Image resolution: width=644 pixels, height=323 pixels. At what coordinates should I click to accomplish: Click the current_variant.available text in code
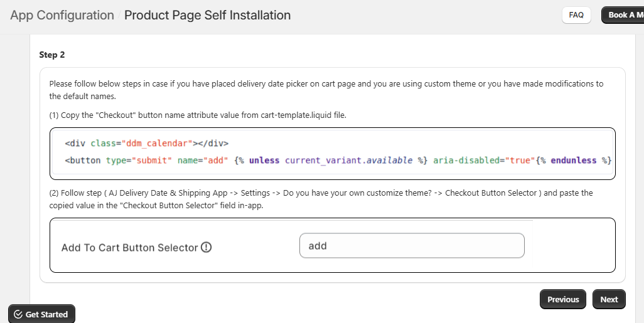348,160
